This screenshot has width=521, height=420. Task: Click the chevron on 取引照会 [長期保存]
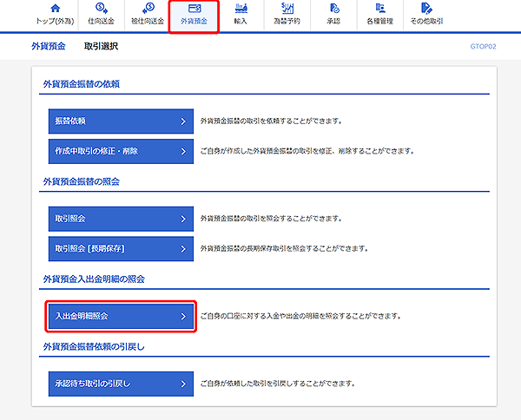tap(183, 249)
